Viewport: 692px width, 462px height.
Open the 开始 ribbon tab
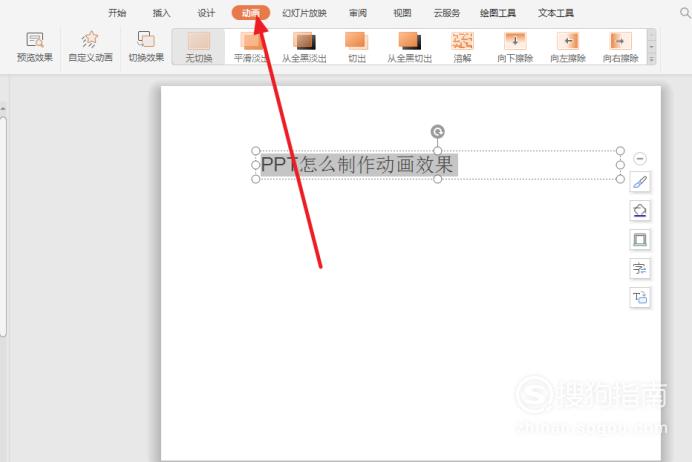(x=117, y=13)
